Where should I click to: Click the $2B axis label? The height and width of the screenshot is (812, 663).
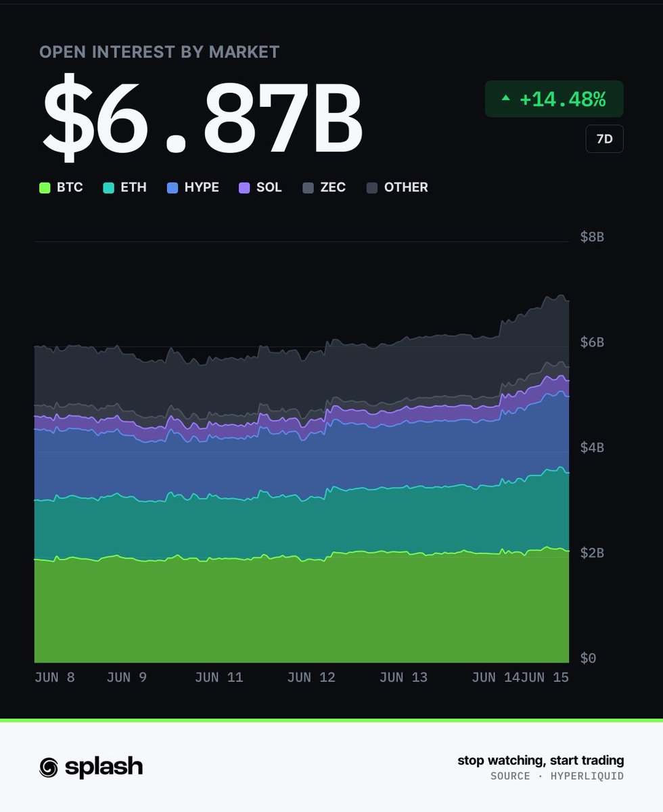click(x=592, y=553)
